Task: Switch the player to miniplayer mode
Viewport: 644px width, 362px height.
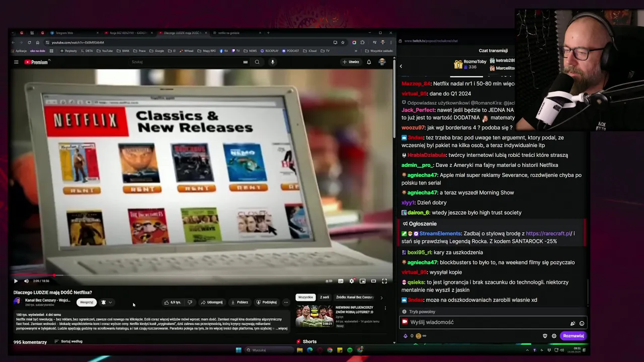Action: click(362, 281)
